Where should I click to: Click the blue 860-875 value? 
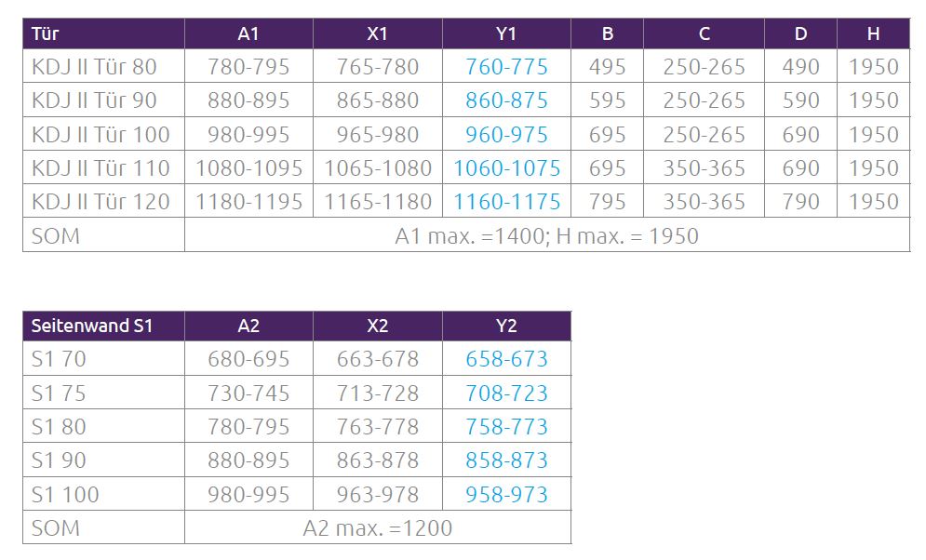tap(506, 100)
